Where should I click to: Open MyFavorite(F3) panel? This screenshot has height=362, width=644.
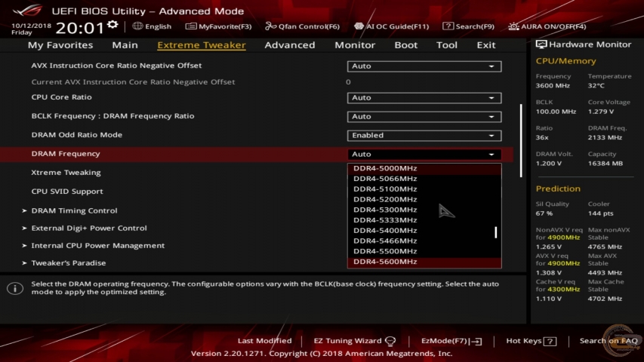[218, 26]
